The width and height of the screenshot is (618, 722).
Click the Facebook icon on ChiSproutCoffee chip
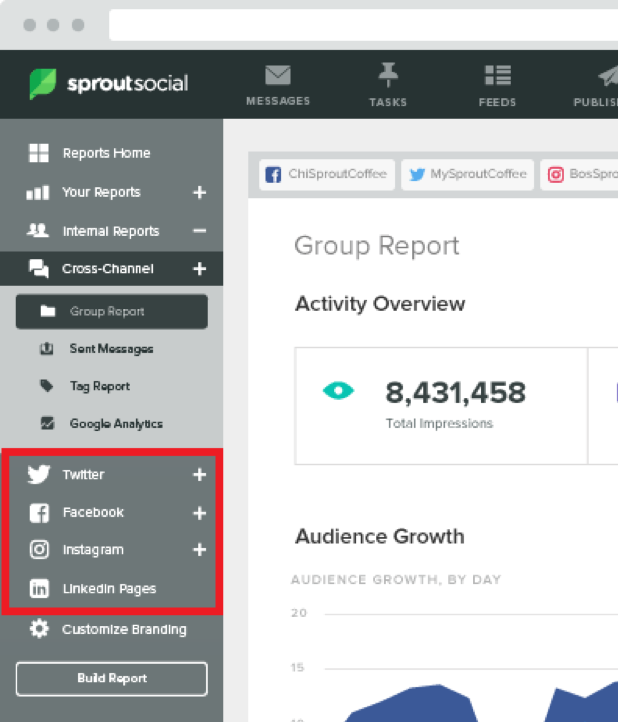(273, 175)
